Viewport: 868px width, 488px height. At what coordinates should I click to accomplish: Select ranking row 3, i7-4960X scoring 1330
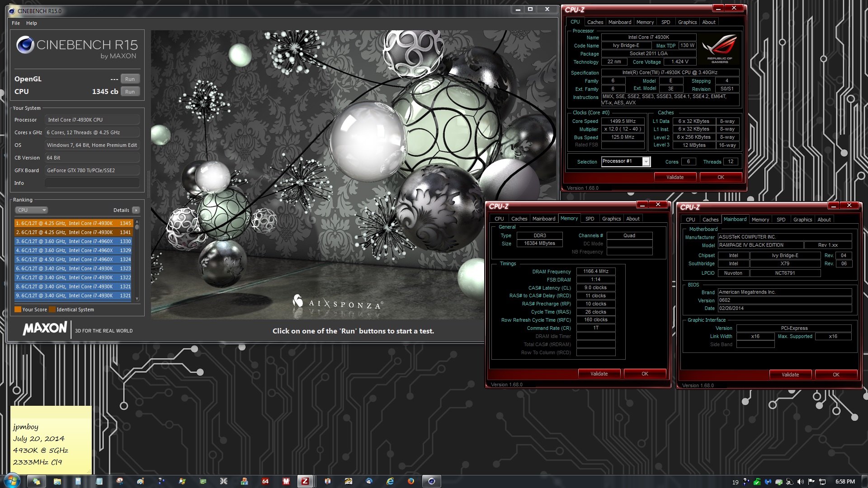pyautogui.click(x=73, y=241)
